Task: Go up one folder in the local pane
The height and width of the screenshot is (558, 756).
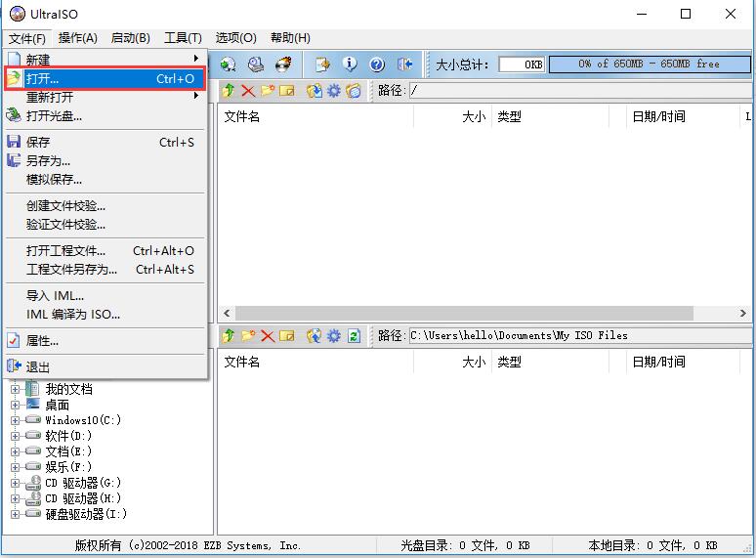Action: click(229, 335)
